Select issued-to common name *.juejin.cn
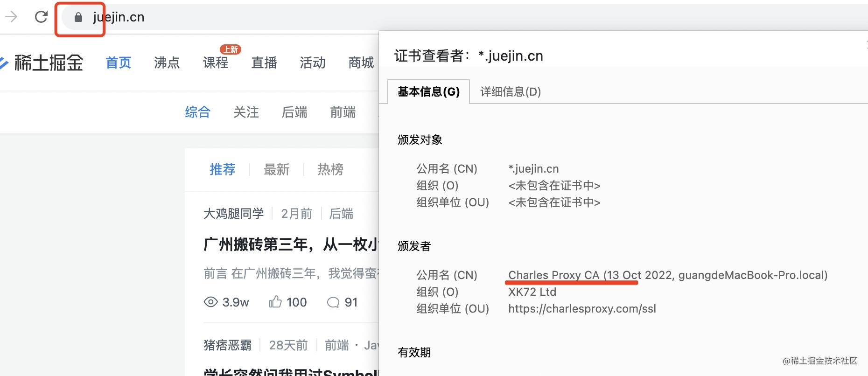868x376 pixels. point(533,169)
